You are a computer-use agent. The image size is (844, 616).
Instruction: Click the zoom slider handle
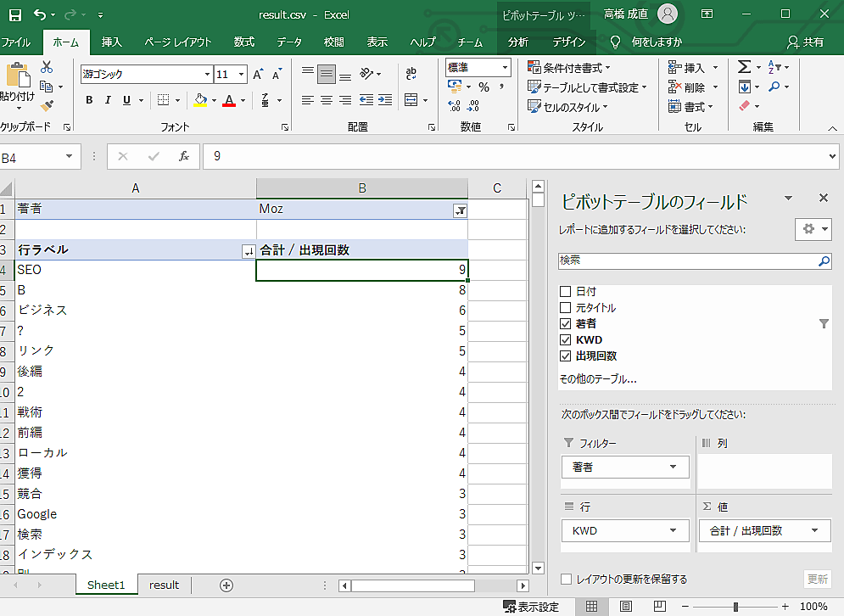(735, 607)
